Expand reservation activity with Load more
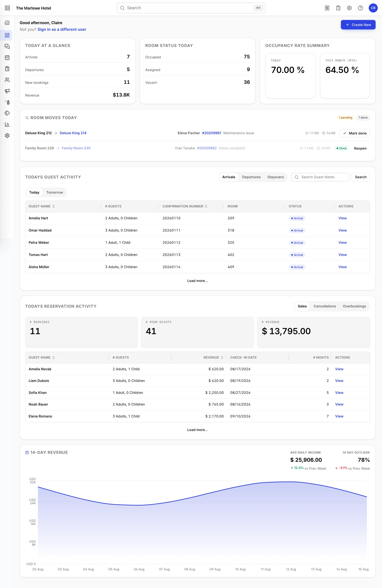Image resolution: width=382 pixels, height=588 pixels. tap(197, 430)
